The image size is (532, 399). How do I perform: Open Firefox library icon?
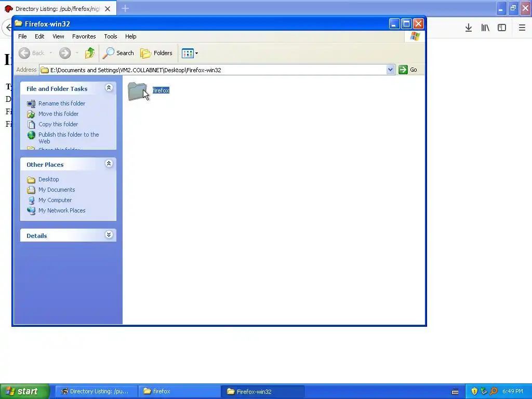(485, 28)
